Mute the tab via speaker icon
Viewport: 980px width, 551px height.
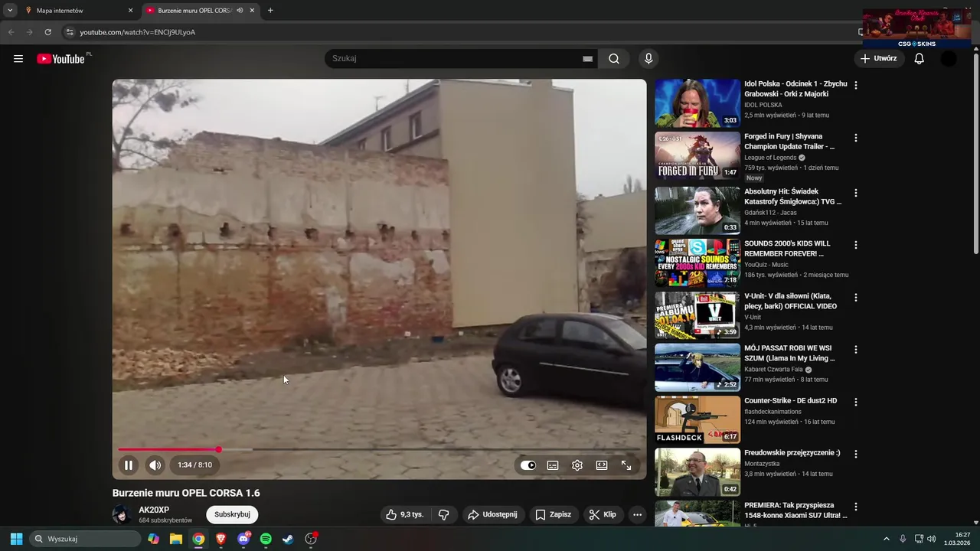240,11
